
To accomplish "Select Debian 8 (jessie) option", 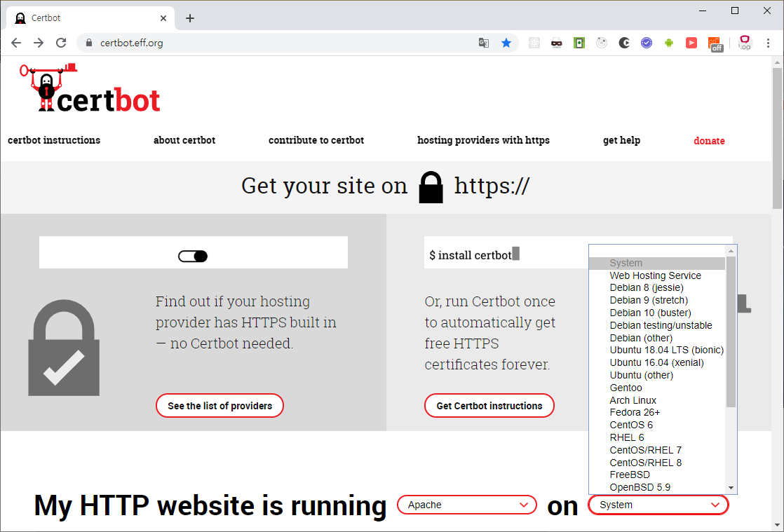I will click(657, 288).
